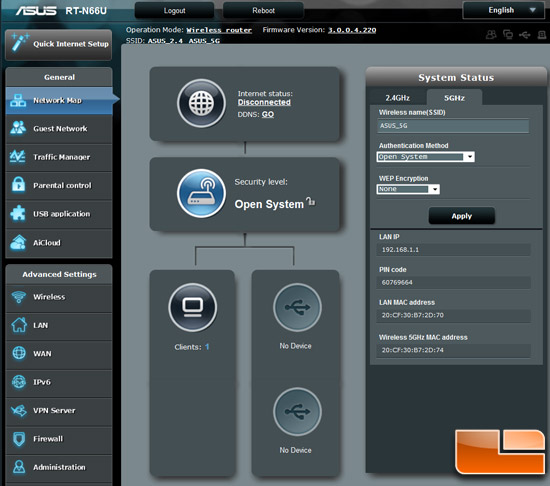Click the Reboot button
The image size is (550, 486).
[263, 11]
